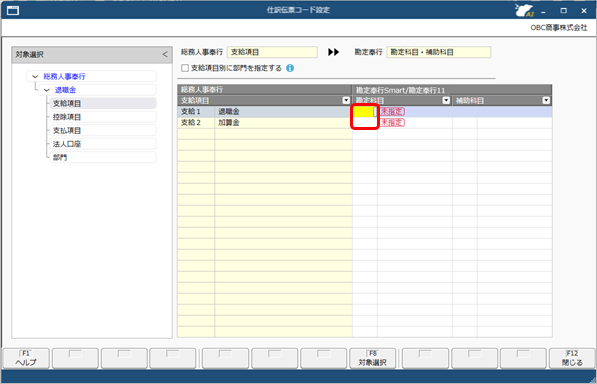
Task: Collapse the 対象選択 panel chevron
Action: pyautogui.click(x=165, y=54)
